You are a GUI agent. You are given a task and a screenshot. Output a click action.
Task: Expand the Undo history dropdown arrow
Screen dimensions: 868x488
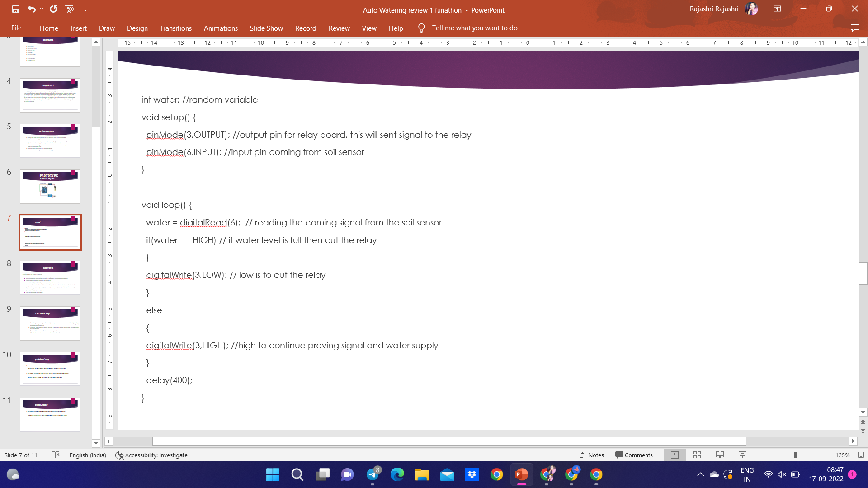click(x=42, y=9)
